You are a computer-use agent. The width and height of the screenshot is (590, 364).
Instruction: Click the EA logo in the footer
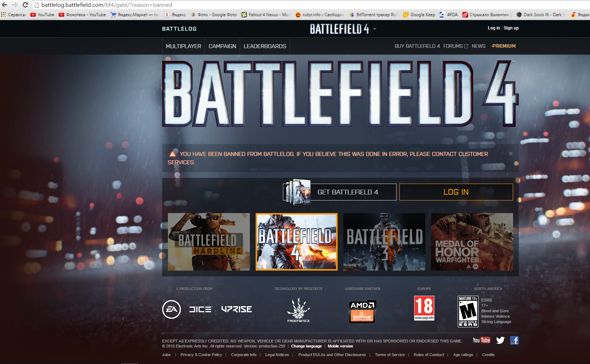pyautogui.click(x=171, y=309)
